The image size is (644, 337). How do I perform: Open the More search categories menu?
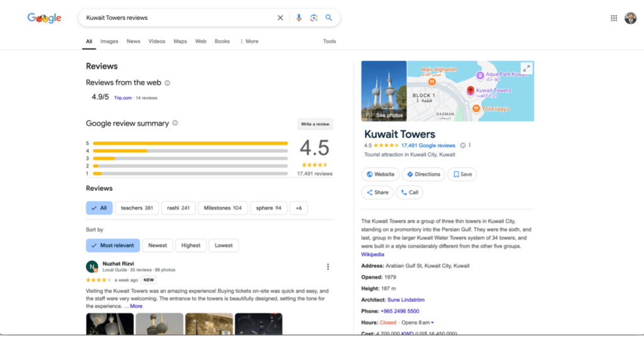[249, 41]
